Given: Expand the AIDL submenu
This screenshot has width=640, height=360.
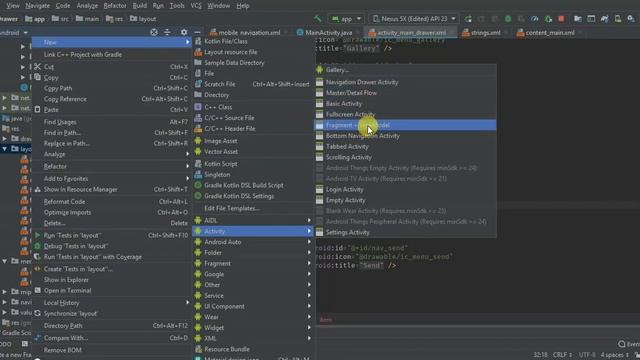Looking at the screenshot, I should point(309,220).
